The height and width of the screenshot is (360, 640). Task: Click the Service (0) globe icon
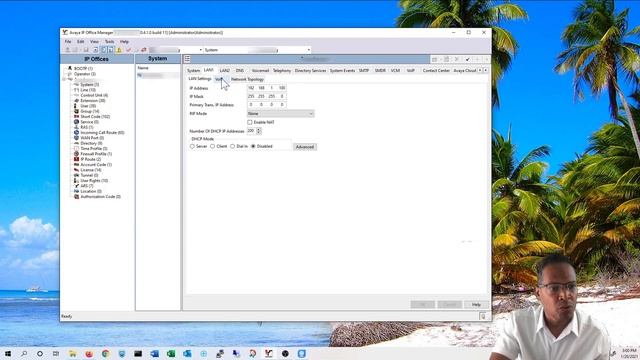76,122
